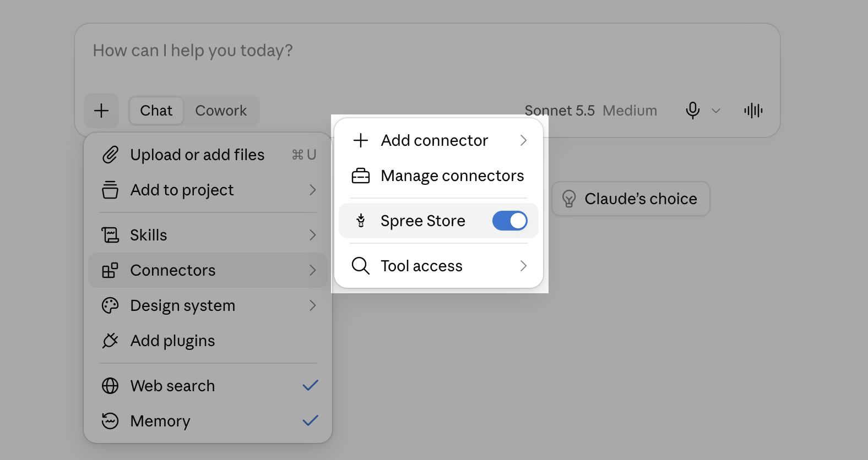Select the Medium effort label
The width and height of the screenshot is (868, 460).
click(630, 111)
